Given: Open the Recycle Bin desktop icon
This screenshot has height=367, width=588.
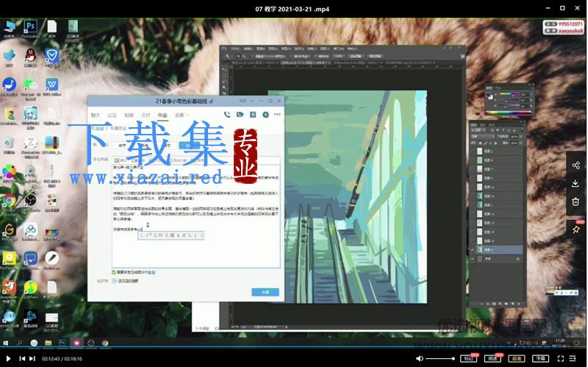Looking at the screenshot, I should pyautogui.click(x=9, y=145).
